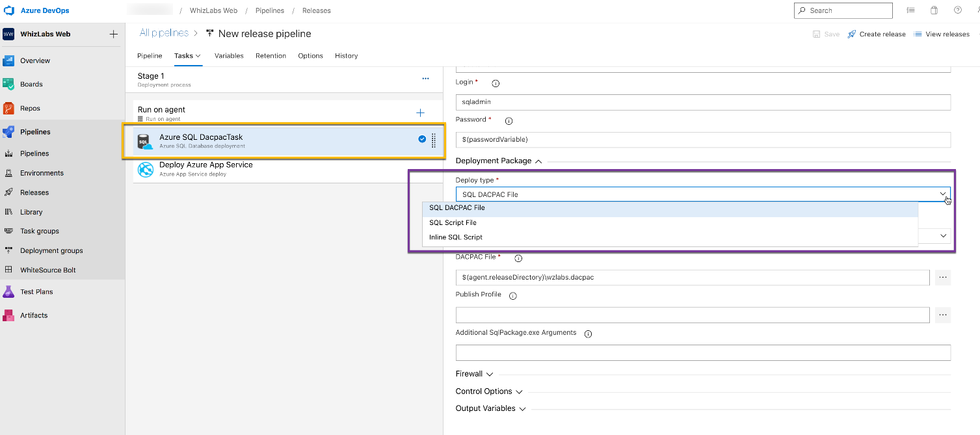Open Overview in the sidebar
The height and width of the screenshot is (435, 980).
[x=35, y=60]
